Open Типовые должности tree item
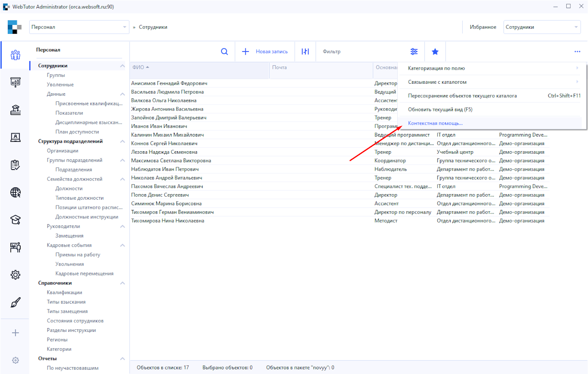 click(79, 198)
